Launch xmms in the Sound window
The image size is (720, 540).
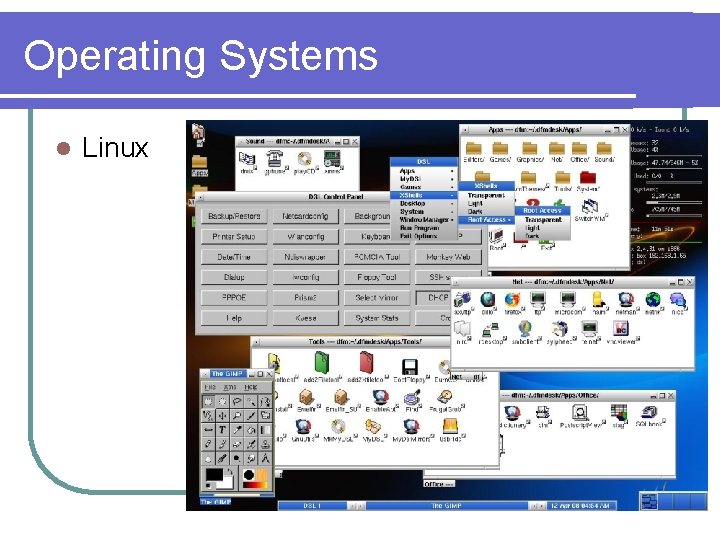coord(332,161)
